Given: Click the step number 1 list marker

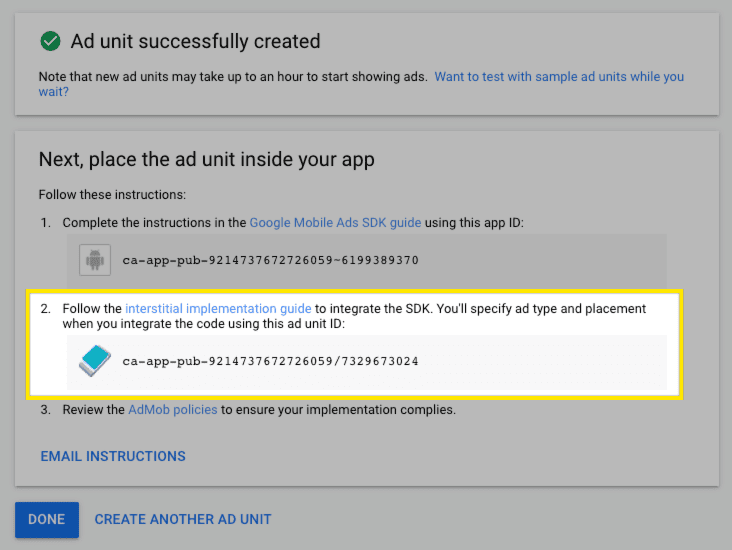Looking at the screenshot, I should (46, 221).
